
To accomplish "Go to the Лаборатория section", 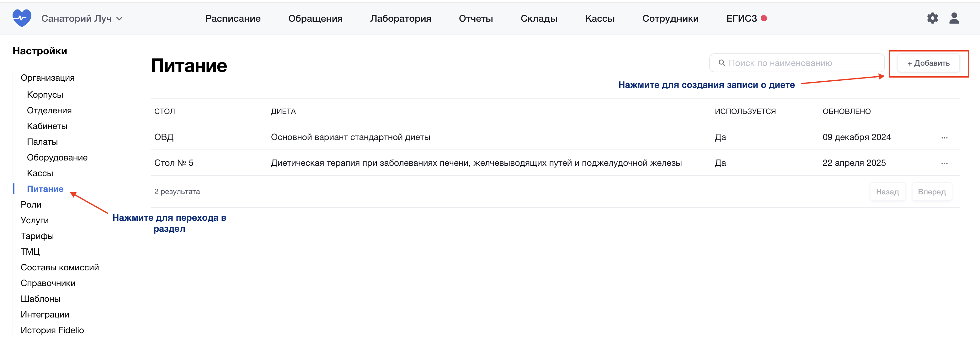I will pos(400,18).
